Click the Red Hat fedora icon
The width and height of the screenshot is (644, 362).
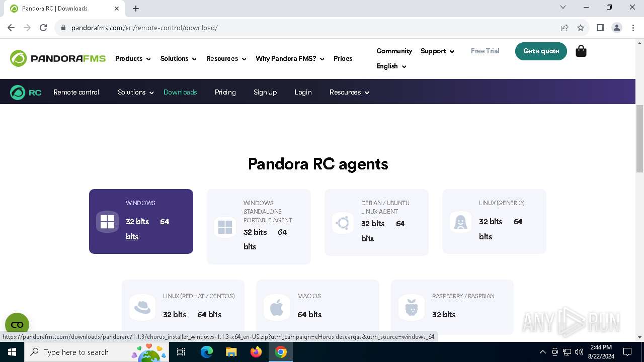coord(142,307)
